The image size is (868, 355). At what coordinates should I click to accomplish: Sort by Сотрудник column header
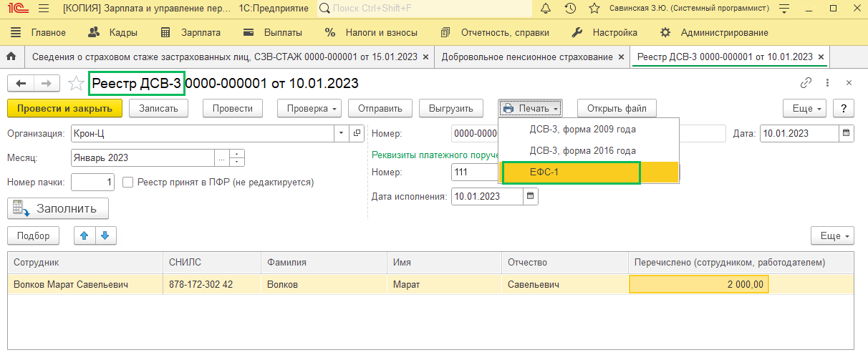(85, 262)
